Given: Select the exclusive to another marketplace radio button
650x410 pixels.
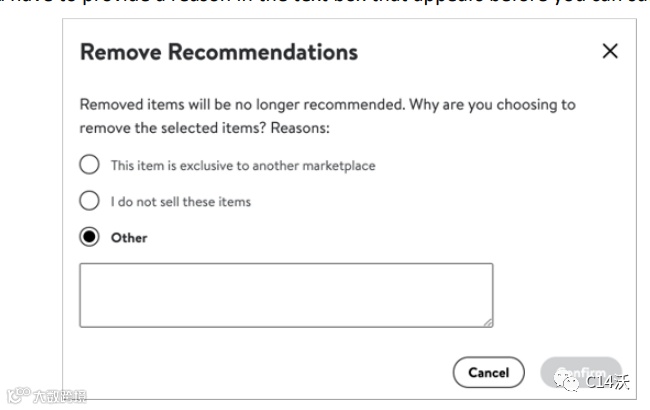Looking at the screenshot, I should [x=90, y=165].
